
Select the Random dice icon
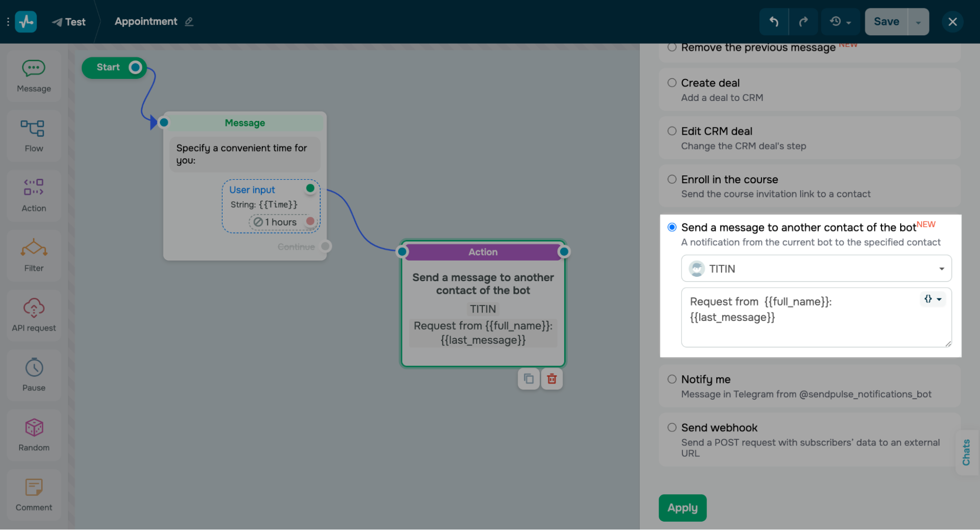point(33,428)
